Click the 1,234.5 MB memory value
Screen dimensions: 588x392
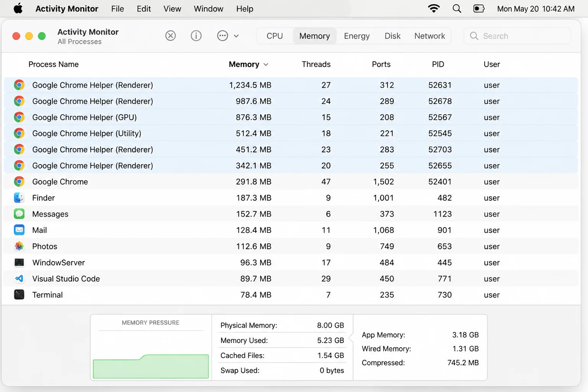(250, 85)
